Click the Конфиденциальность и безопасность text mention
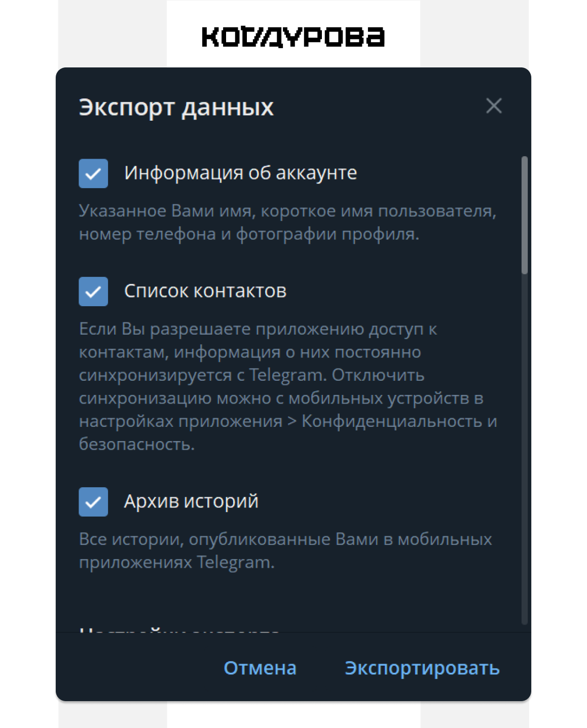This screenshot has width=587, height=728. pos(288,432)
